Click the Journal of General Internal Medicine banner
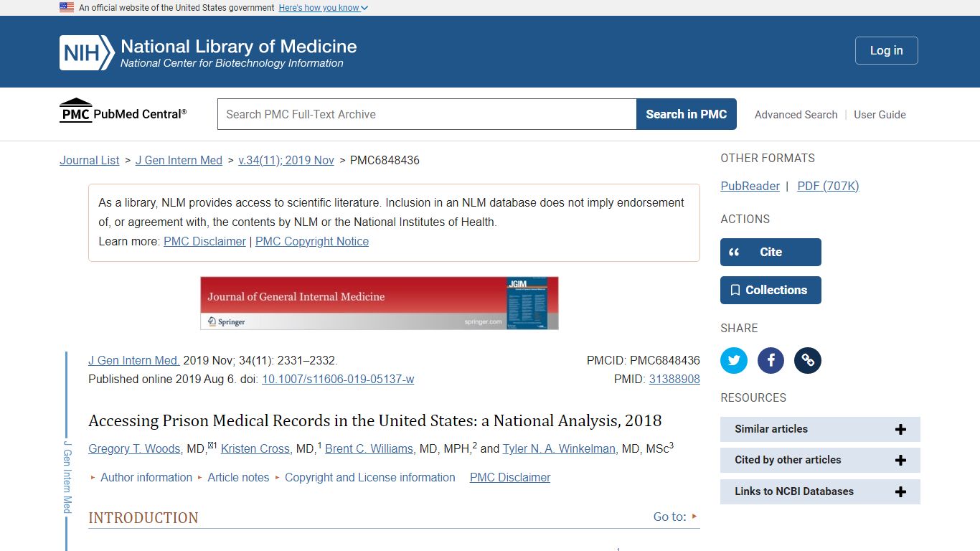 tap(379, 303)
